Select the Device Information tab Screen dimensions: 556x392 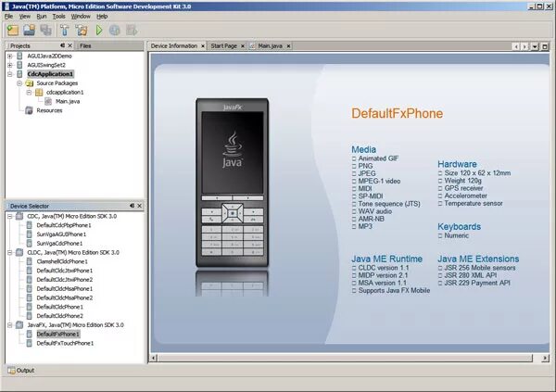pos(174,45)
